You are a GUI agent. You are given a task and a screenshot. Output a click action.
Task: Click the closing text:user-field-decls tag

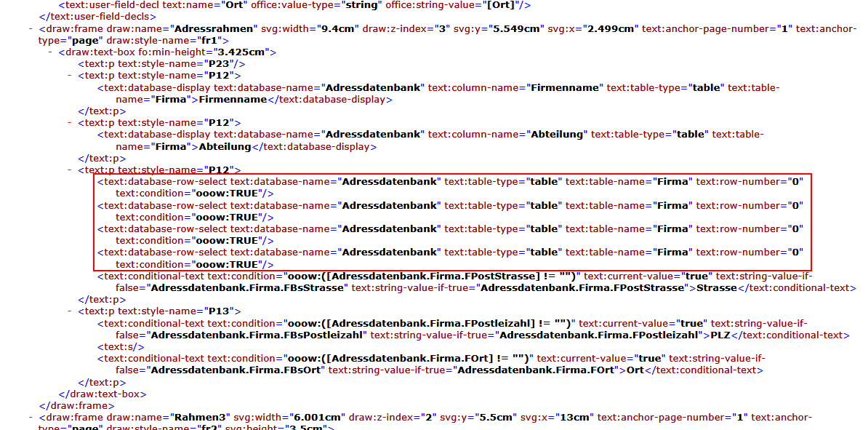101,17
